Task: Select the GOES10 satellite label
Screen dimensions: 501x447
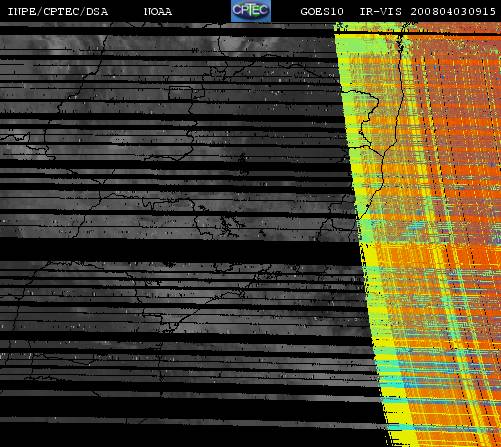Action: point(322,12)
